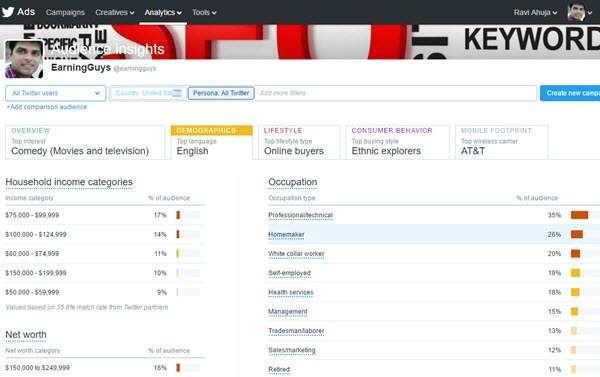Open the Mobile Footprint tab
Screen dimensions: 600x377
point(501,142)
